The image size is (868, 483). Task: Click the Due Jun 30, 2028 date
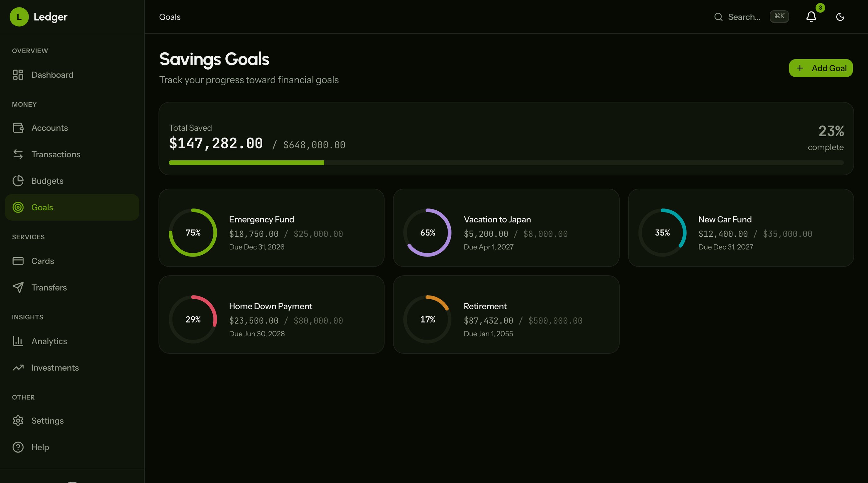pos(257,334)
